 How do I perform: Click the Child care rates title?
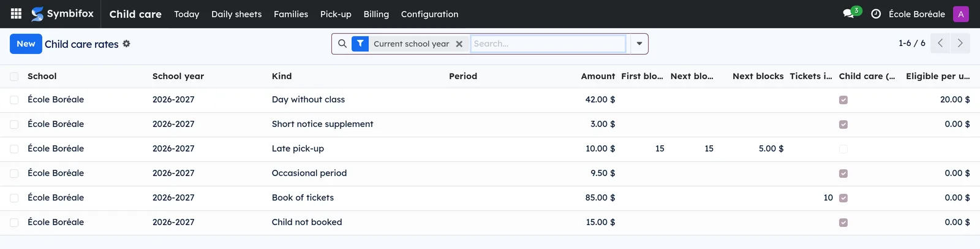tap(81, 44)
